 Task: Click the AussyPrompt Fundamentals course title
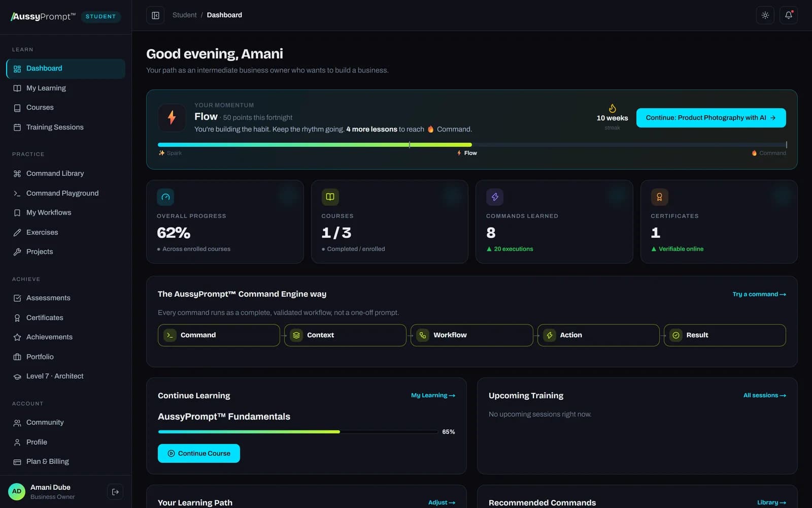[224, 417]
